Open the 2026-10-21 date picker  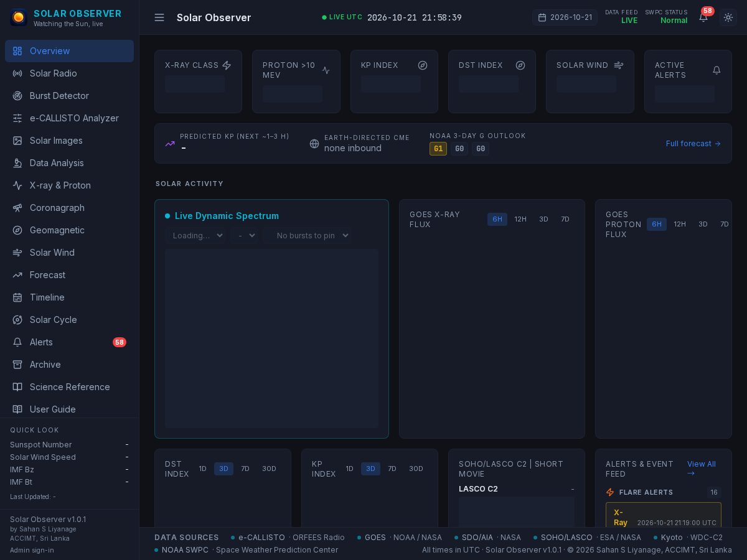point(565,17)
